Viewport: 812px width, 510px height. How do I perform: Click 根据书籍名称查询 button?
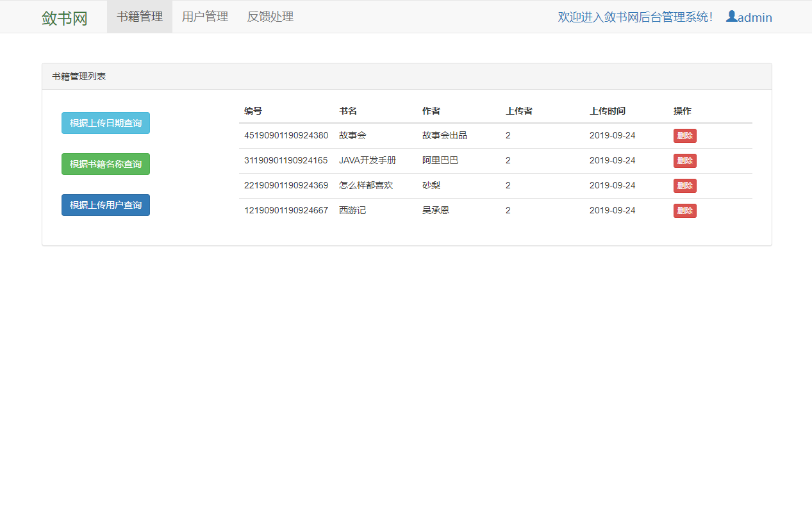105,163
